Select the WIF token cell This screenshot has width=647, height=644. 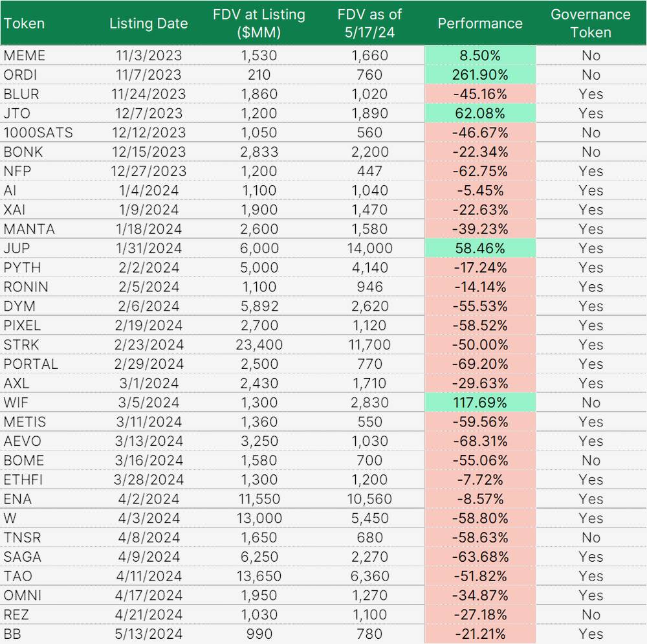coord(17,403)
